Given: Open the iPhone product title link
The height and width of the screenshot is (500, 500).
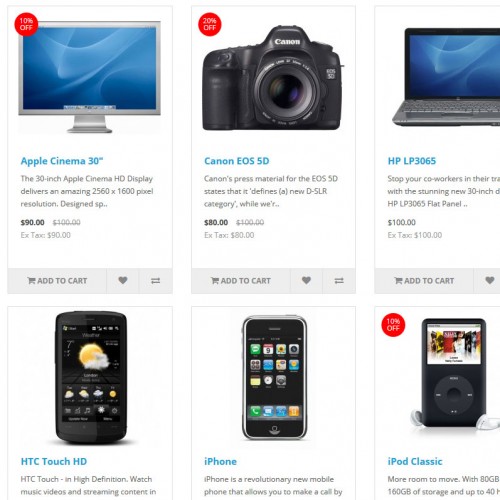Looking at the screenshot, I should point(220,462).
